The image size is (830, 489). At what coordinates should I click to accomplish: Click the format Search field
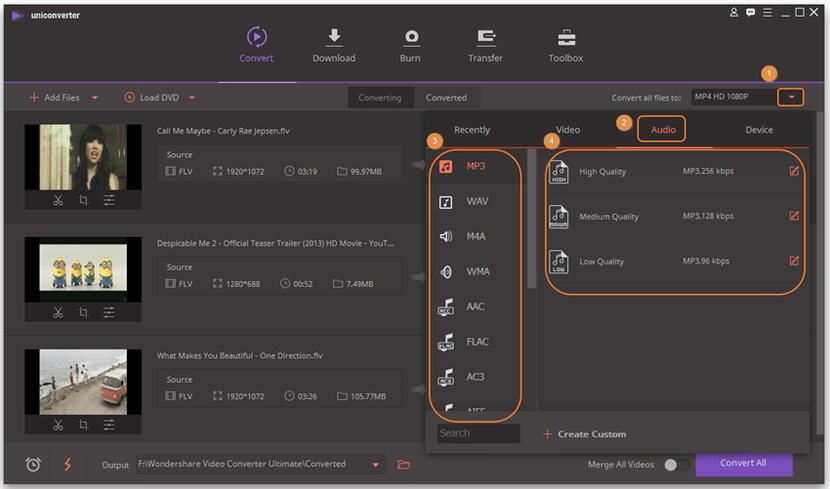click(x=478, y=433)
